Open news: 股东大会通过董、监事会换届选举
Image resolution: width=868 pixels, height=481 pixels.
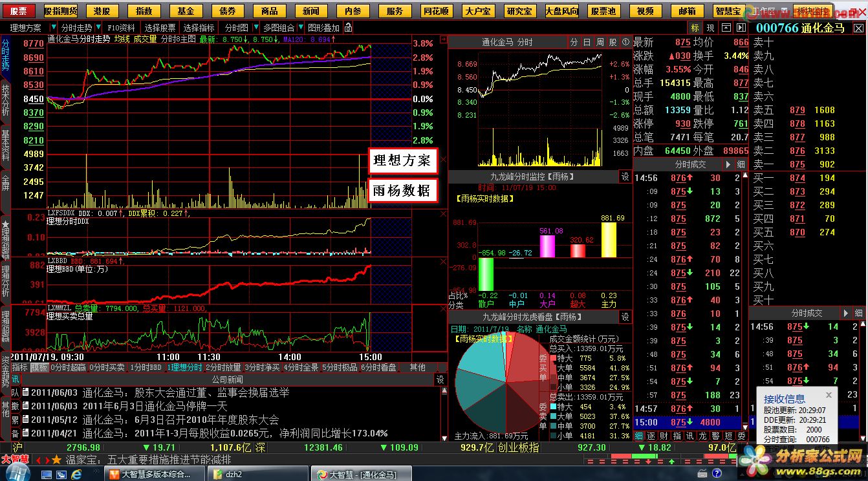click(212, 392)
